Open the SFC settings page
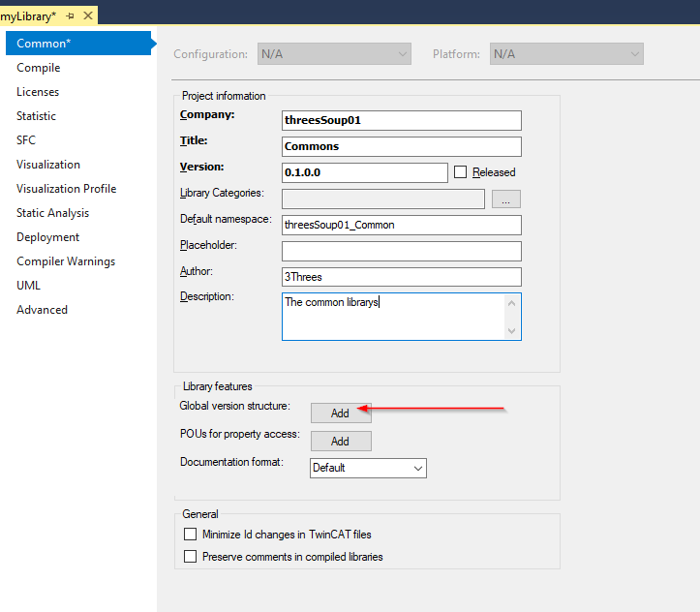The width and height of the screenshot is (700, 612). tap(26, 140)
